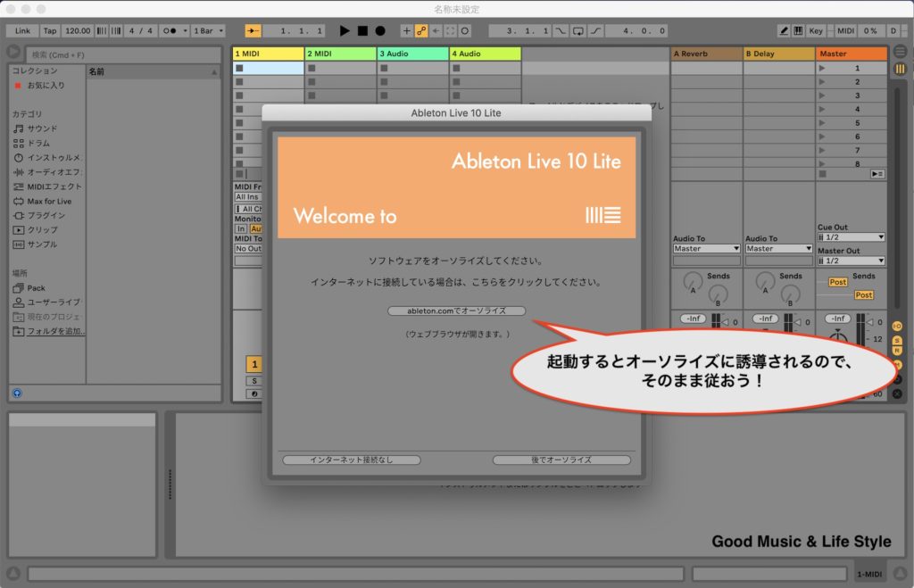This screenshot has width=914, height=588.
Task: Click the MIDI Arrangement Overdub plus icon
Action: (406, 31)
